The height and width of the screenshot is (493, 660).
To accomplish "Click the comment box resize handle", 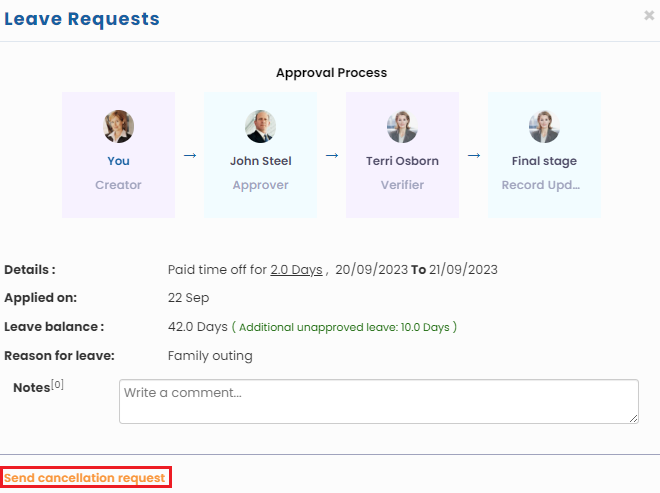I will pos(633,418).
